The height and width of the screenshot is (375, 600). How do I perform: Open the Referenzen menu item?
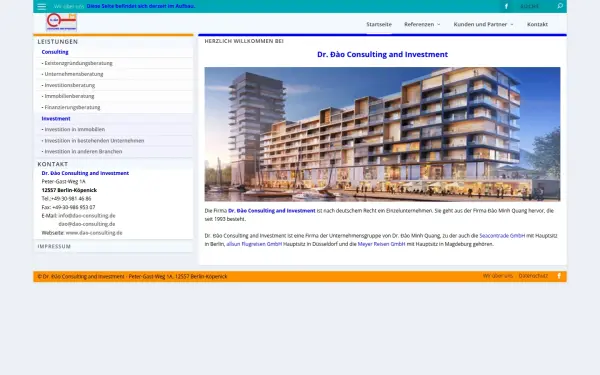[x=419, y=24]
